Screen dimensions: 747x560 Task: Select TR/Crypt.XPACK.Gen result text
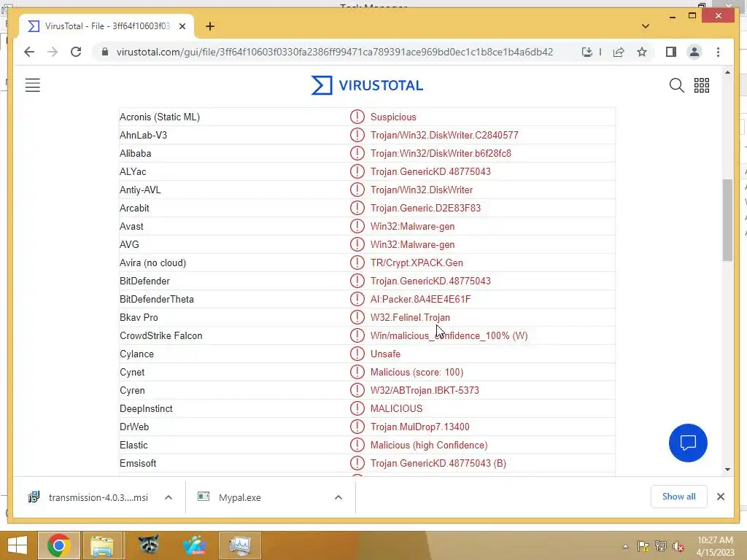(417, 262)
